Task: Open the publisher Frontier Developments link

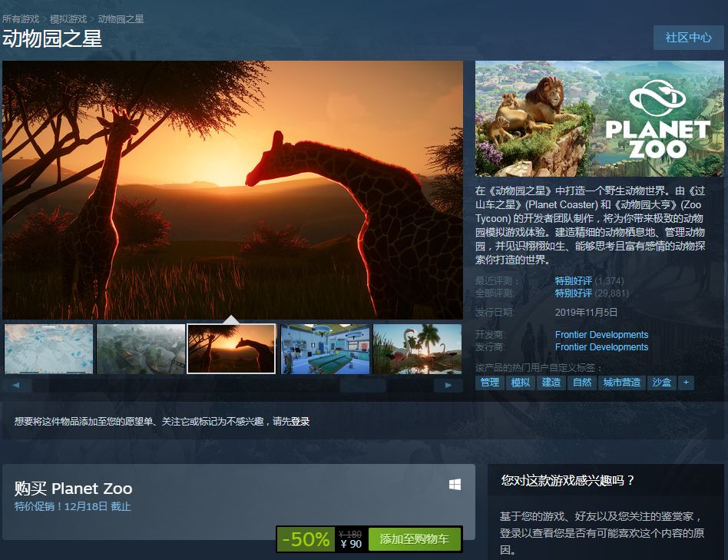Action: click(601, 347)
